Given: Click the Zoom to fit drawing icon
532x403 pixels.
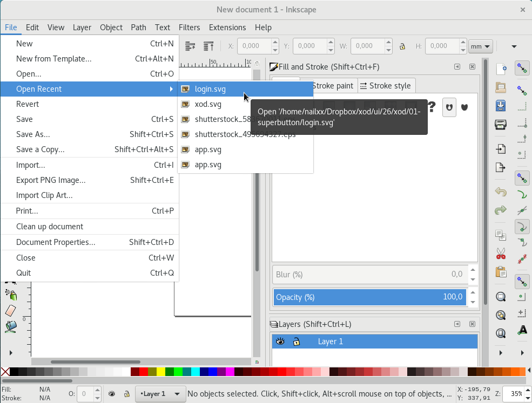Looking at the screenshot, I should click(501, 315).
